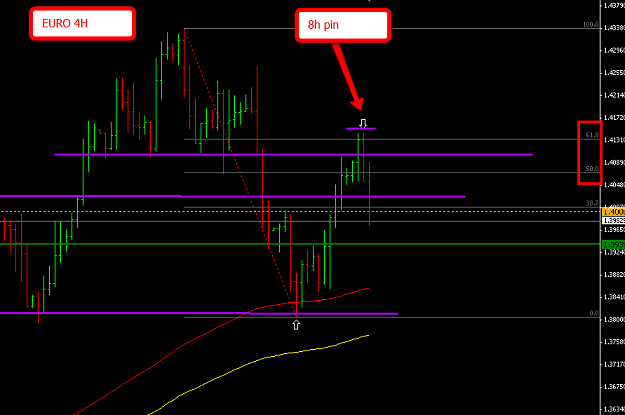Select the red dotted Fibonacci trendline
Screen dimensions: 625x415
click(x=240, y=171)
